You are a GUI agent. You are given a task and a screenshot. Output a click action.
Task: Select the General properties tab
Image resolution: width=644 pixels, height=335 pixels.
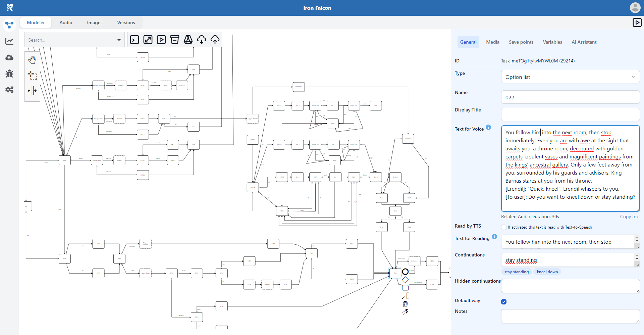[468, 42]
